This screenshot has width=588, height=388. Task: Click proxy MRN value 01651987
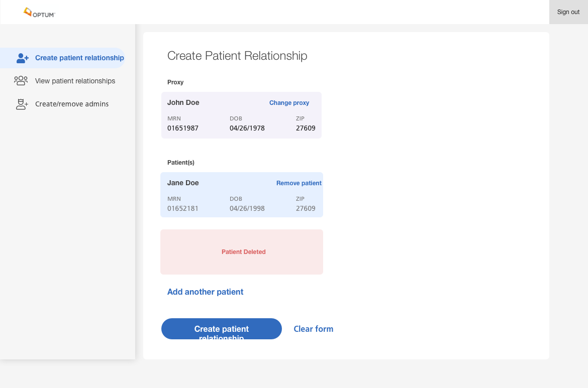click(183, 128)
